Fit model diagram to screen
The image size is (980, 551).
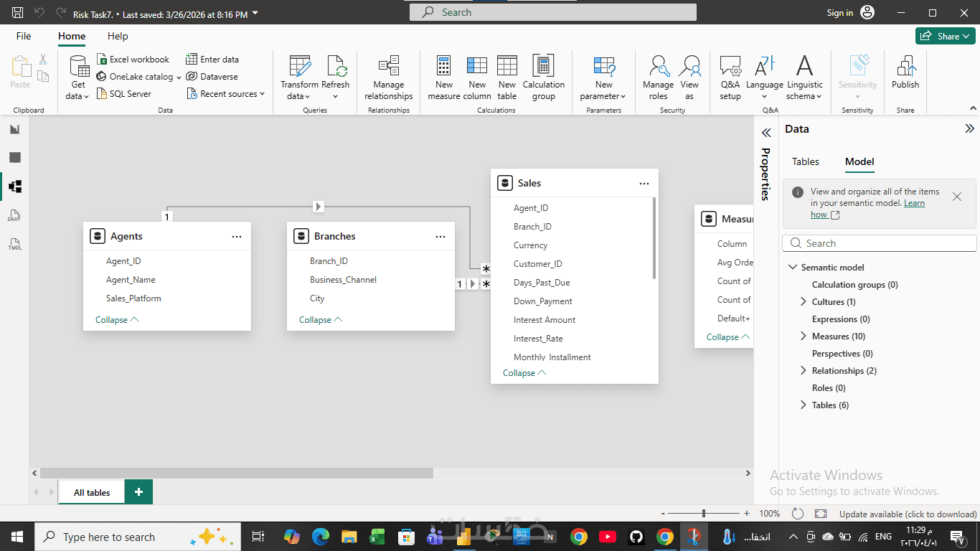[821, 514]
